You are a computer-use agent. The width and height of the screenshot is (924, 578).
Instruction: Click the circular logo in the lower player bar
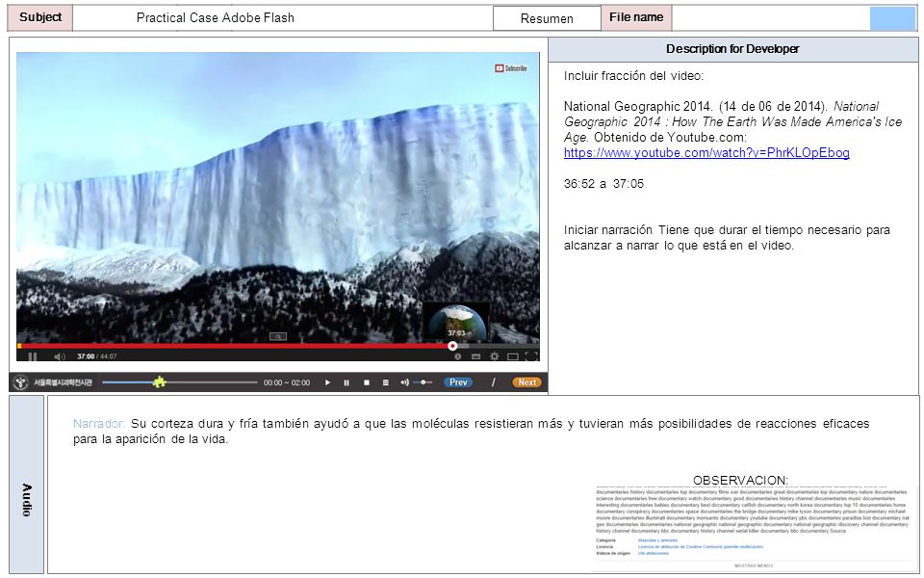tap(20, 382)
